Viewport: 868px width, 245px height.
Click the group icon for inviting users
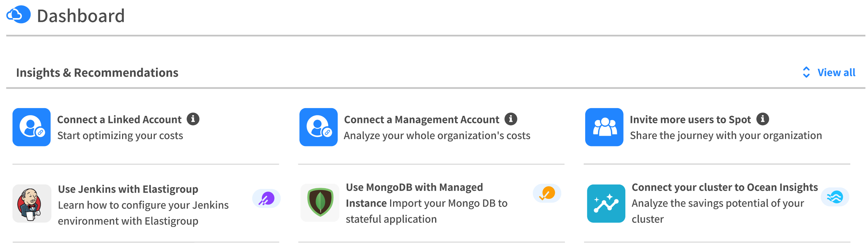[604, 127]
